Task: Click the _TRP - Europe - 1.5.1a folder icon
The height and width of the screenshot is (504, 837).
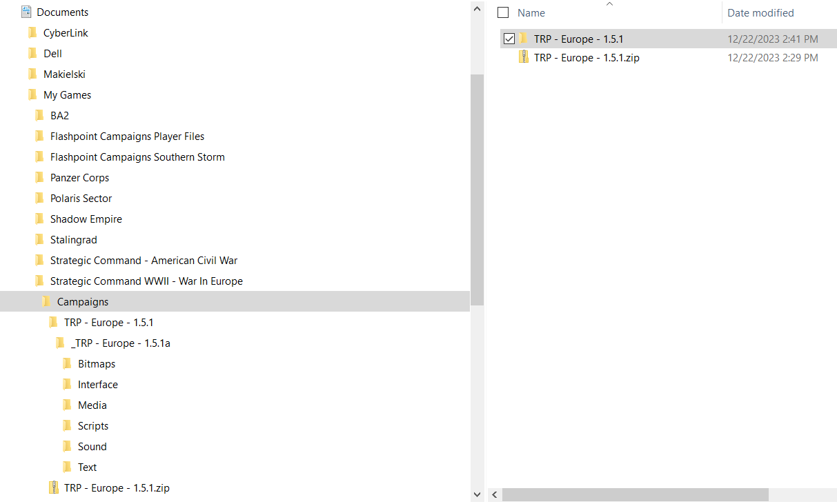Action: (x=60, y=343)
